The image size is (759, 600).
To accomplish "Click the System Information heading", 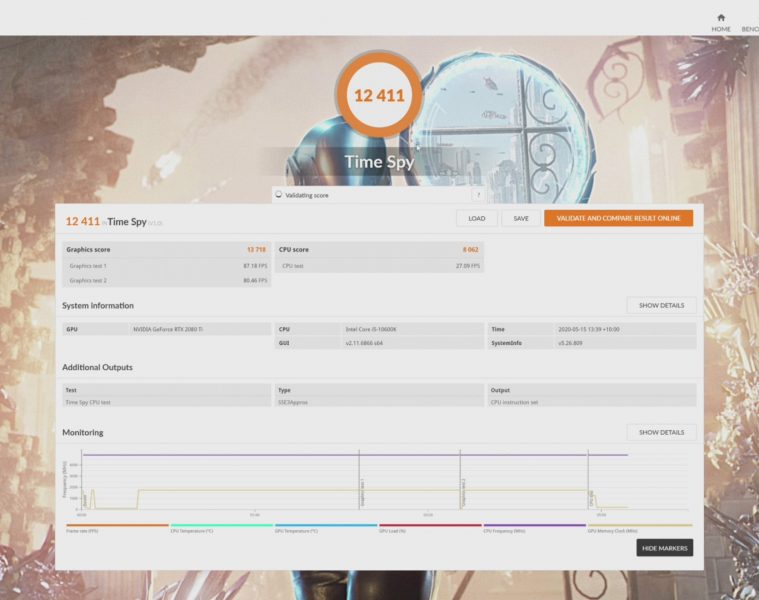I will (98, 305).
